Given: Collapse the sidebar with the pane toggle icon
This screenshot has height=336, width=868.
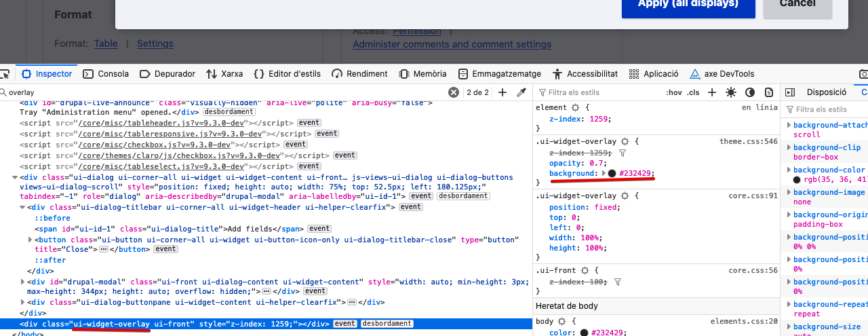Looking at the screenshot, I should 789,92.
